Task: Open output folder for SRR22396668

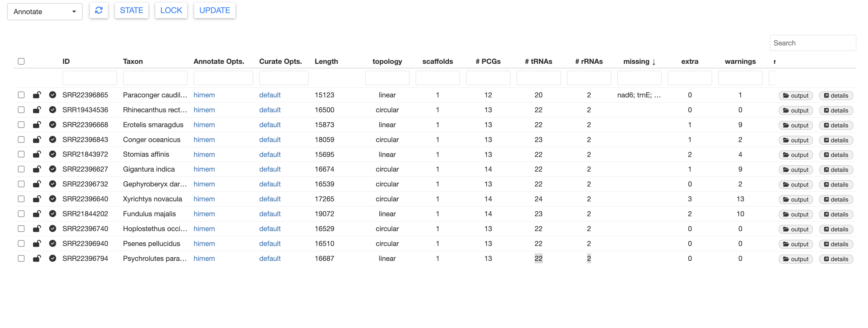Action: 796,125
